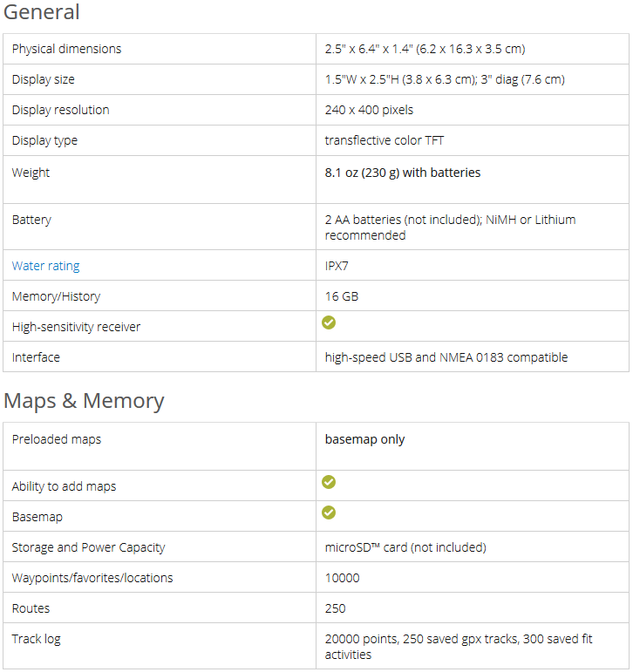Screen dimensions: 633x672
Task: Click the 16 GB memory value
Action: tap(342, 296)
